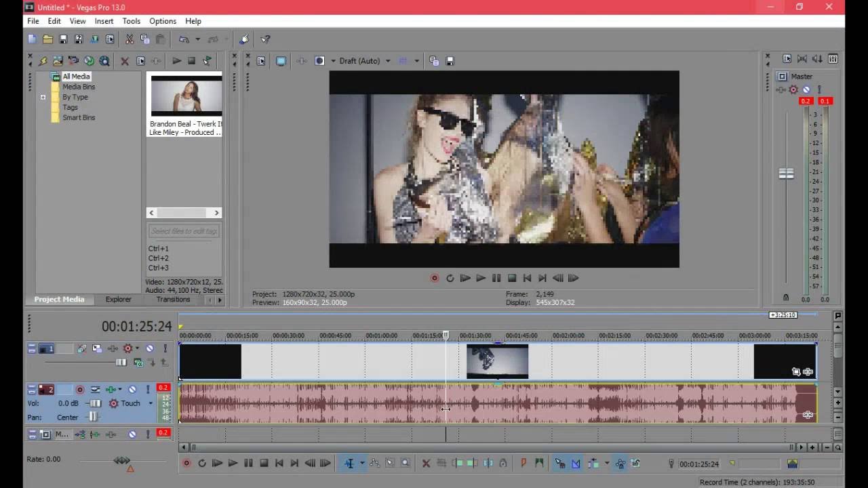868x488 pixels.
Task: Open Track FX on audio track 2
Action: [111, 390]
